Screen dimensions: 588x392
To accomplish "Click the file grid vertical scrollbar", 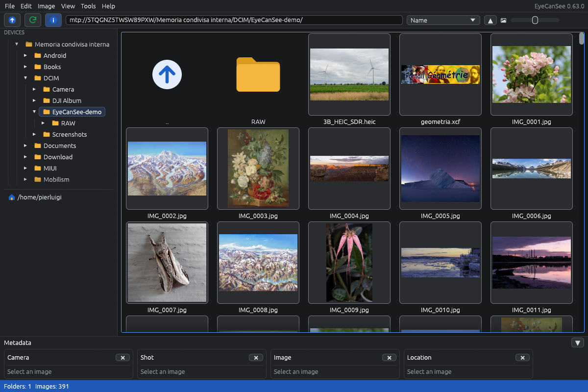I will tap(582, 38).
